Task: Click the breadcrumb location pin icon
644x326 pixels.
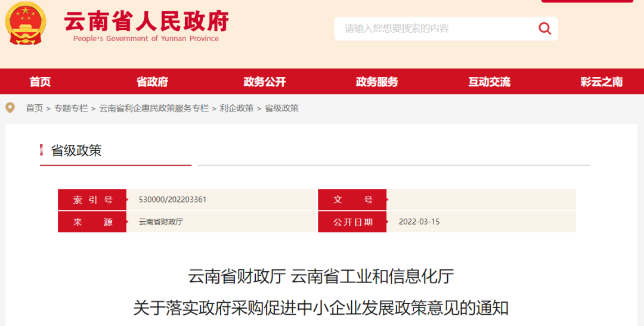Action: point(10,108)
